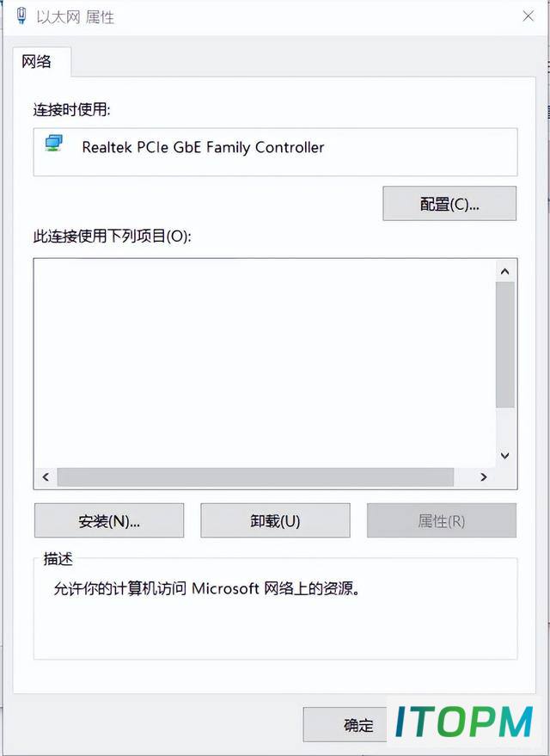Click inside the empty connection items list
This screenshot has width=550, height=756.
click(265, 363)
